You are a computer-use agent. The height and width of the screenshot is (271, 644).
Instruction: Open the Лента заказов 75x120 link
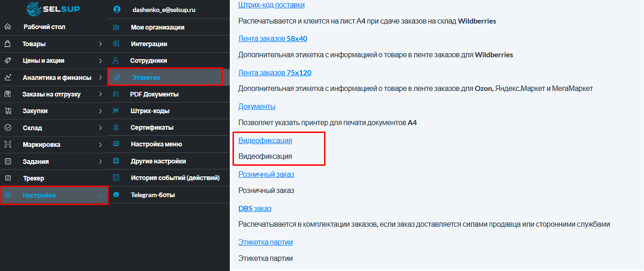tap(275, 72)
